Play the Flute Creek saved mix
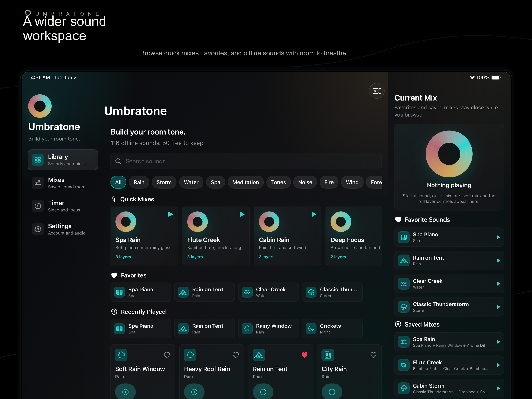532x399 pixels. 498,365
